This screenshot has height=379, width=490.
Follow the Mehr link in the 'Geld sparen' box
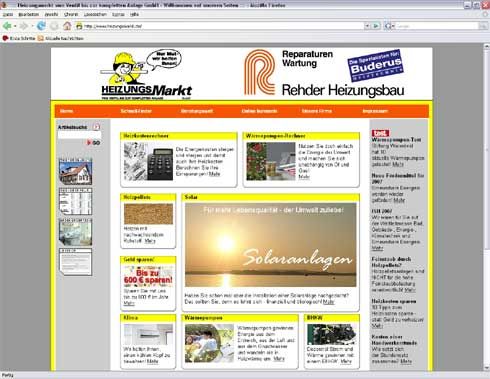click(x=129, y=303)
